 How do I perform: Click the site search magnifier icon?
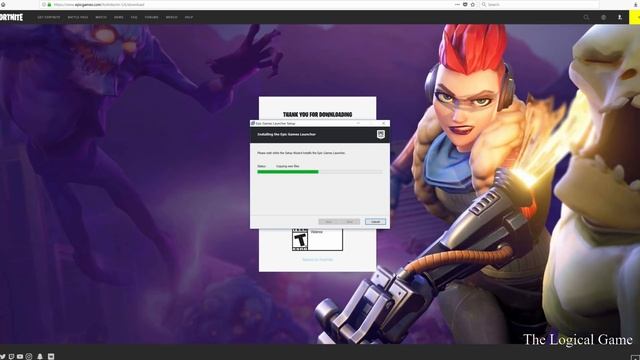586,17
